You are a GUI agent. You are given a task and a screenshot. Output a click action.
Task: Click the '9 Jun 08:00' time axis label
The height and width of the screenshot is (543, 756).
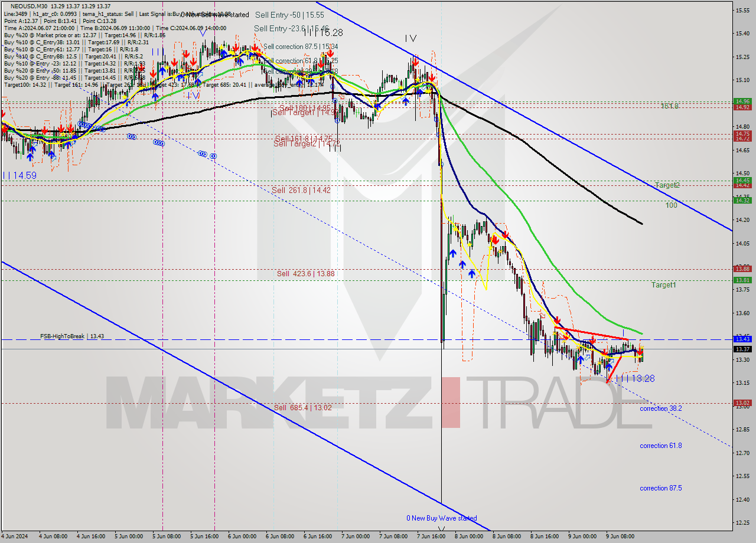point(621,537)
